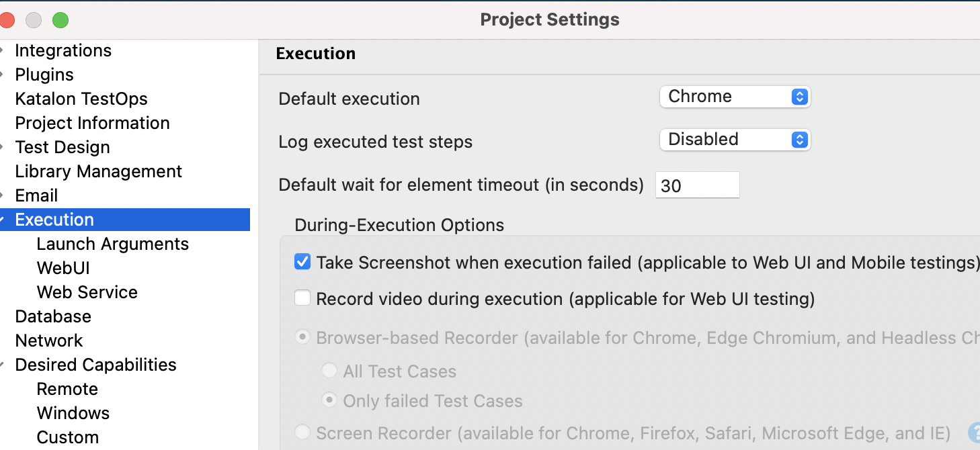
Task: Select Only failed Test Cases option
Action: pos(329,400)
